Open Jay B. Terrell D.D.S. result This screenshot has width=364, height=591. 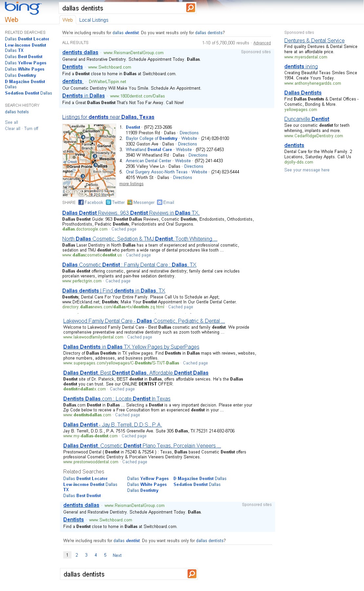click(112, 425)
